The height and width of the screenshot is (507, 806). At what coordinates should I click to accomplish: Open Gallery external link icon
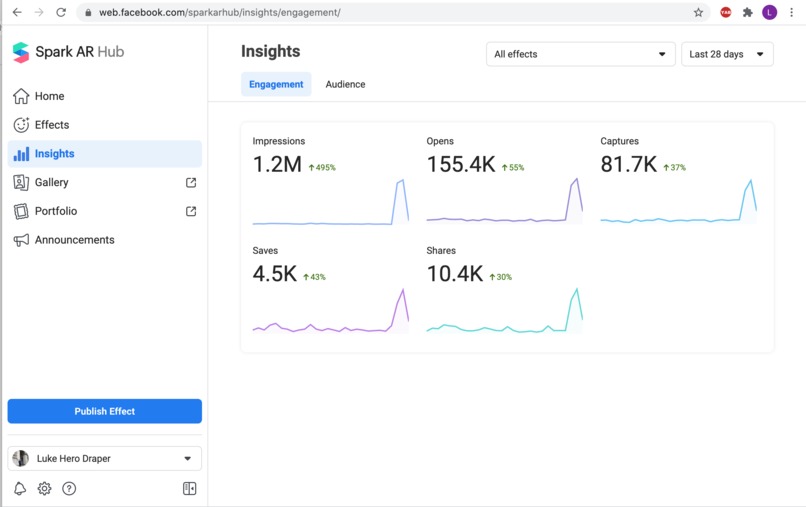pyautogui.click(x=191, y=183)
